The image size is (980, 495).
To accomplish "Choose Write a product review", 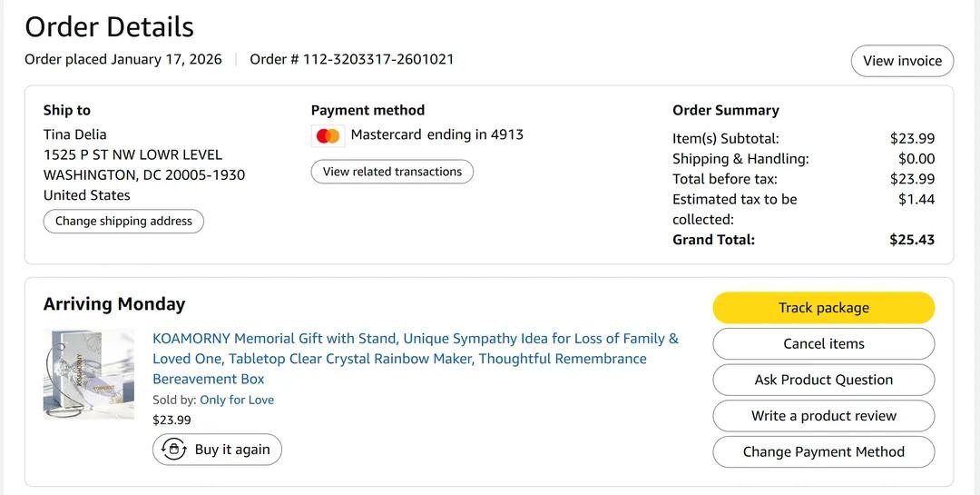I will (x=823, y=416).
